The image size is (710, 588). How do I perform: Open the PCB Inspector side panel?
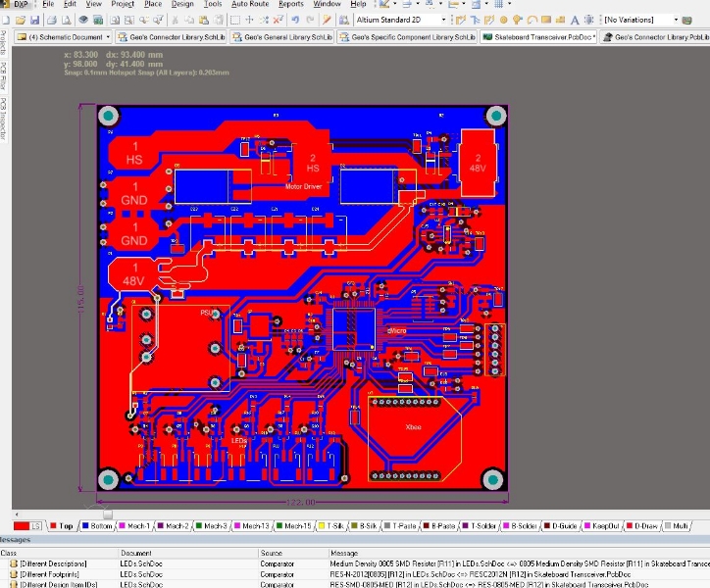pyautogui.click(x=4, y=118)
